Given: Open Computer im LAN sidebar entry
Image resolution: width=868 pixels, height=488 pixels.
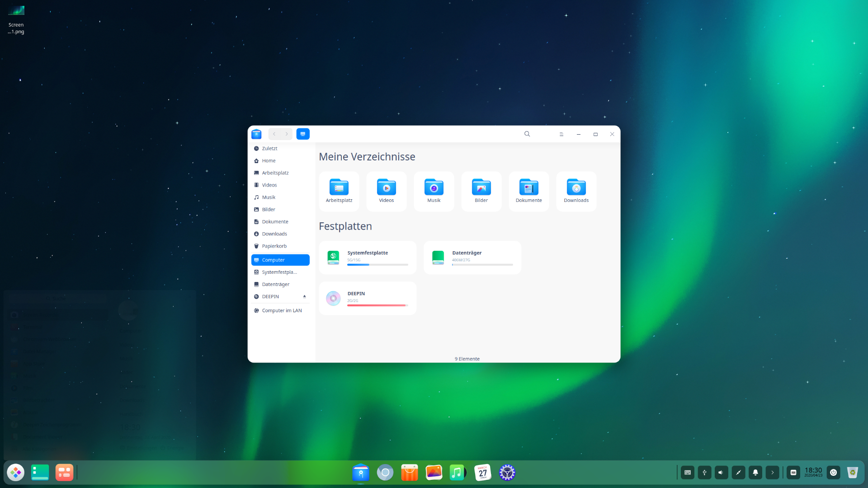Looking at the screenshot, I should point(282,311).
